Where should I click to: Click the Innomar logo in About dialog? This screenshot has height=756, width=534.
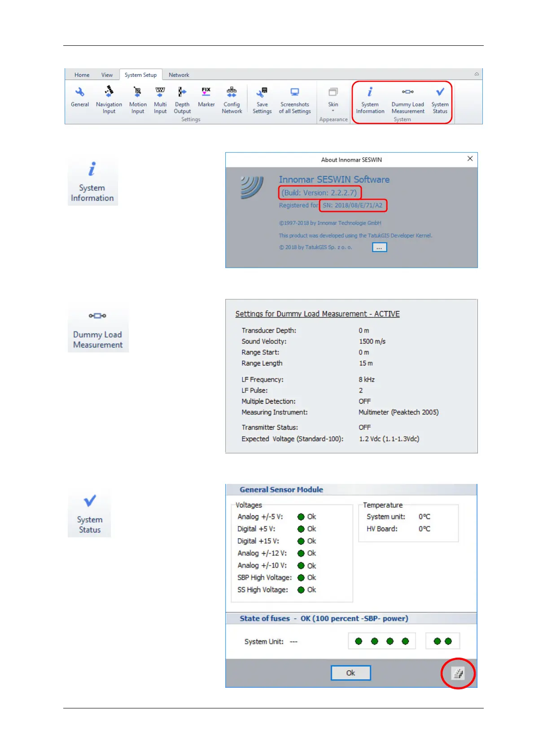[x=252, y=187]
